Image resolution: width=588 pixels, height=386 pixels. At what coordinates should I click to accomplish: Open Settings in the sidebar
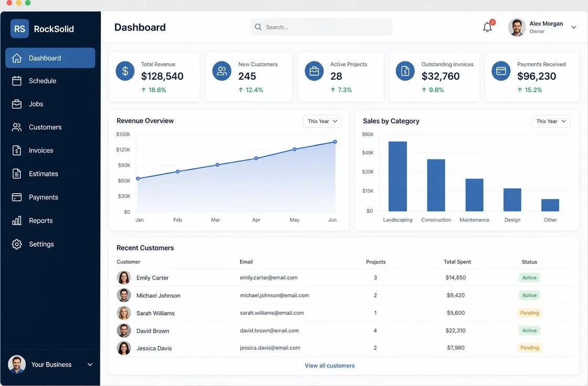pos(50,244)
